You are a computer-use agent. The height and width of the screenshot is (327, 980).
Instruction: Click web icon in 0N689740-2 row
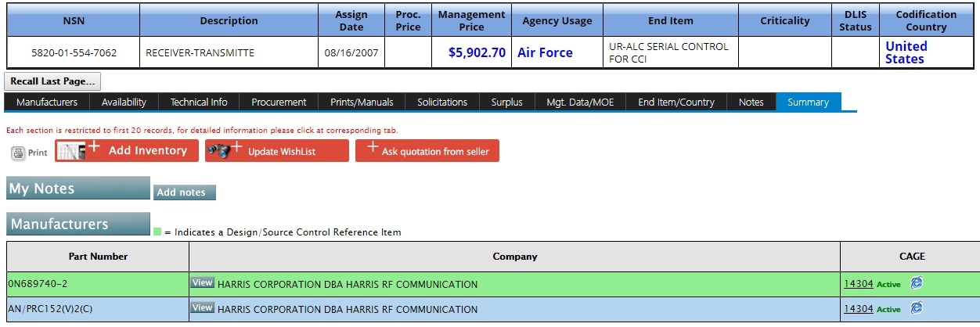coord(917,284)
